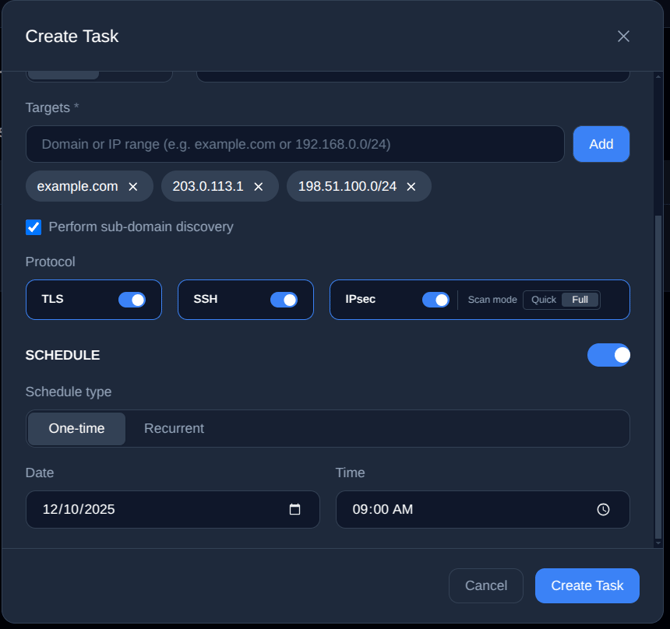
Task: Disable the SCHEDULE switch
Action: 608,355
